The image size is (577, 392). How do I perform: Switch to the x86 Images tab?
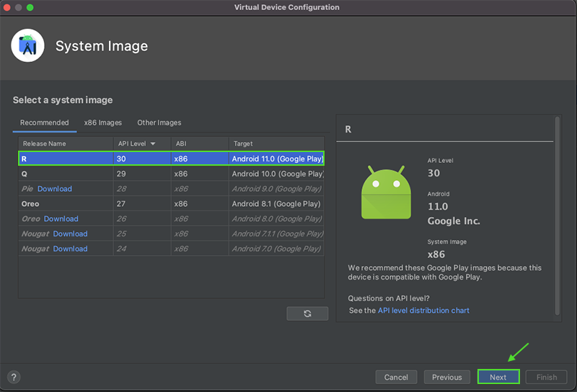point(103,122)
